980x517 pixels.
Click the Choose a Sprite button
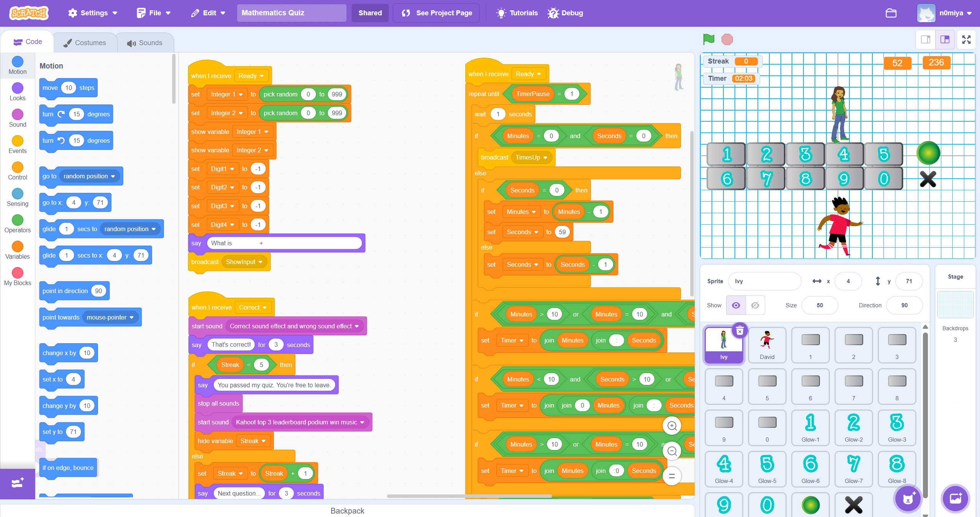pyautogui.click(x=908, y=498)
